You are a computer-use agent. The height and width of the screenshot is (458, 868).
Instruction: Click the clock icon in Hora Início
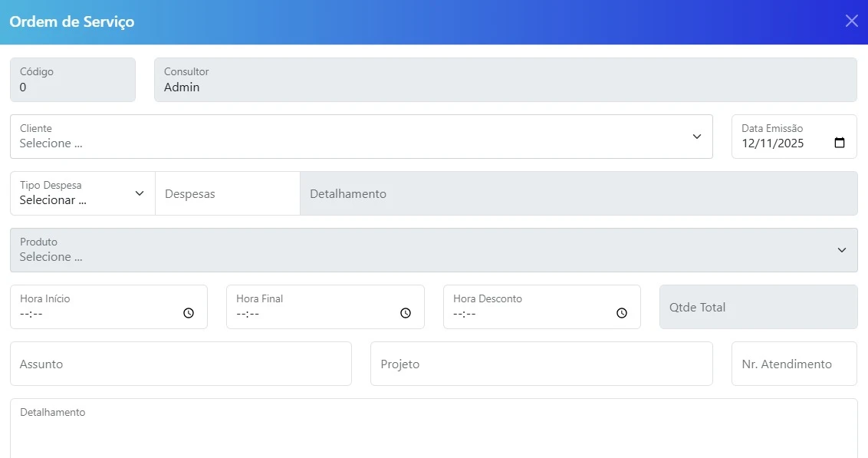189,313
